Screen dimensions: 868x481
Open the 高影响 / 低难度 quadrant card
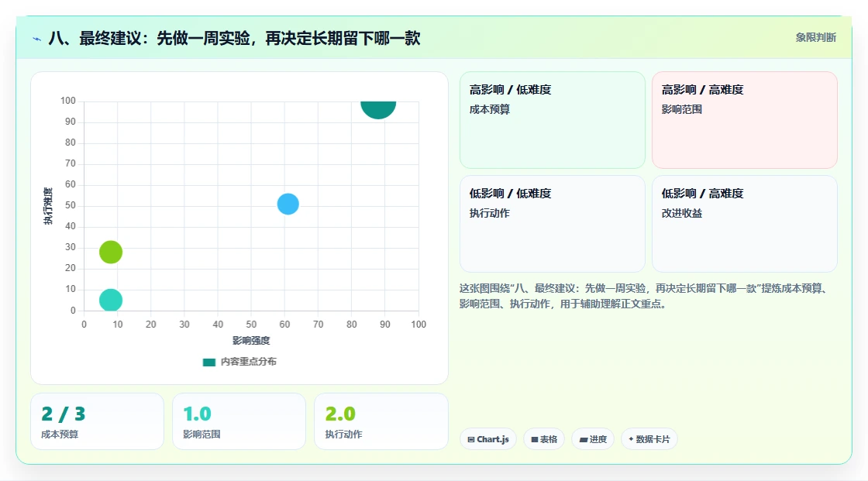pos(553,120)
